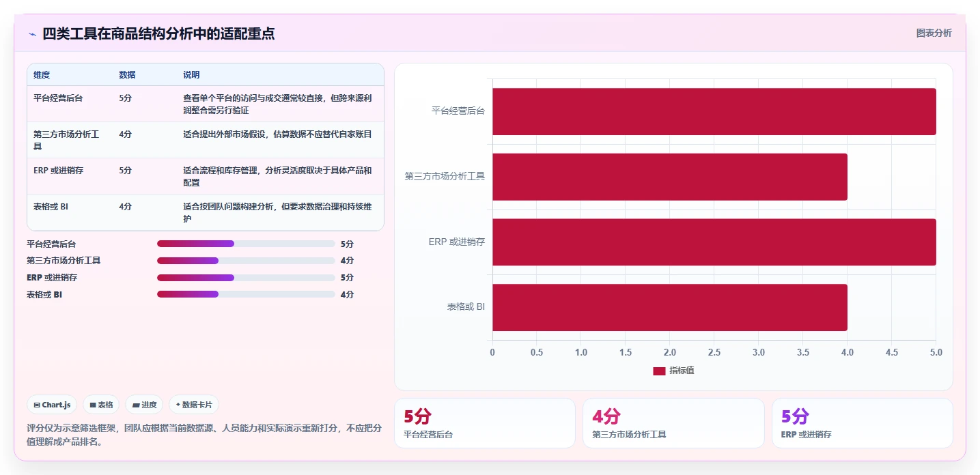The height and width of the screenshot is (475, 980).
Task: Click the footnote starting 评分仅为示意筛选框架
Action: pos(204,435)
